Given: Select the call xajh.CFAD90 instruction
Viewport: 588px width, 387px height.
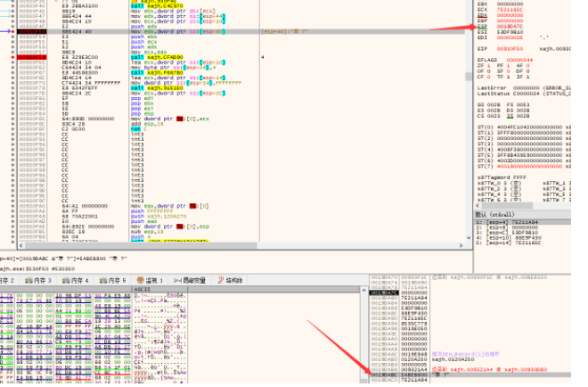Looking at the screenshot, I should click(x=157, y=57).
